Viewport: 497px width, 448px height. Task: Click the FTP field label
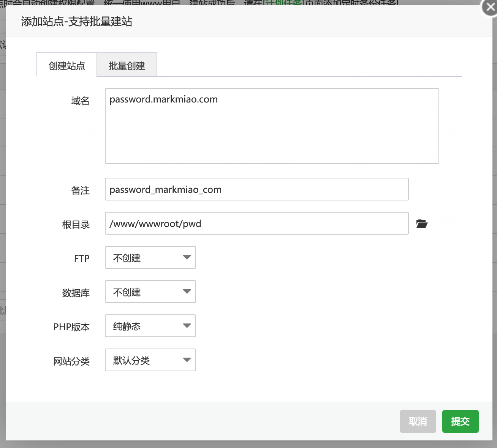(82, 259)
